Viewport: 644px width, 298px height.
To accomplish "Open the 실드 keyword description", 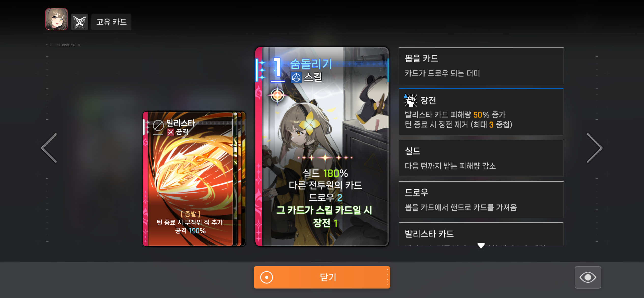I will tap(481, 158).
